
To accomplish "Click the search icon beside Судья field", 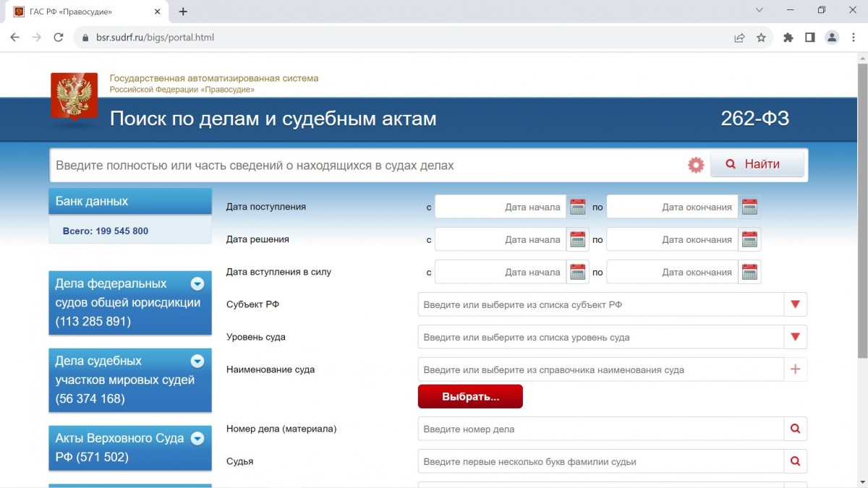I will 796,461.
